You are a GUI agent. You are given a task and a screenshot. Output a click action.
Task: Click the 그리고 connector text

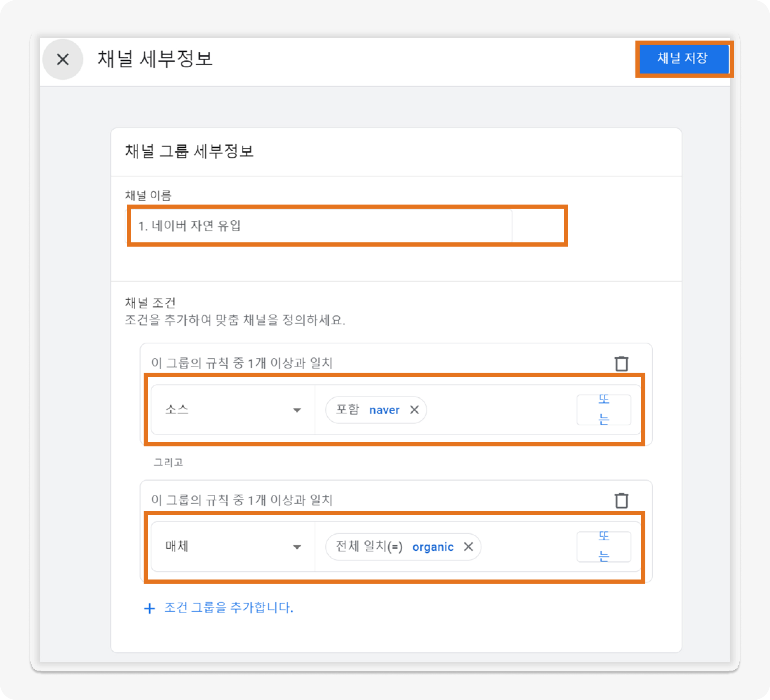click(168, 462)
